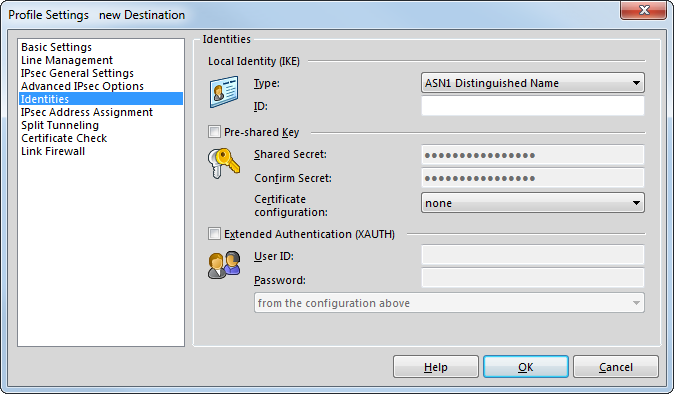Confirm settings with the OK button

(526, 367)
